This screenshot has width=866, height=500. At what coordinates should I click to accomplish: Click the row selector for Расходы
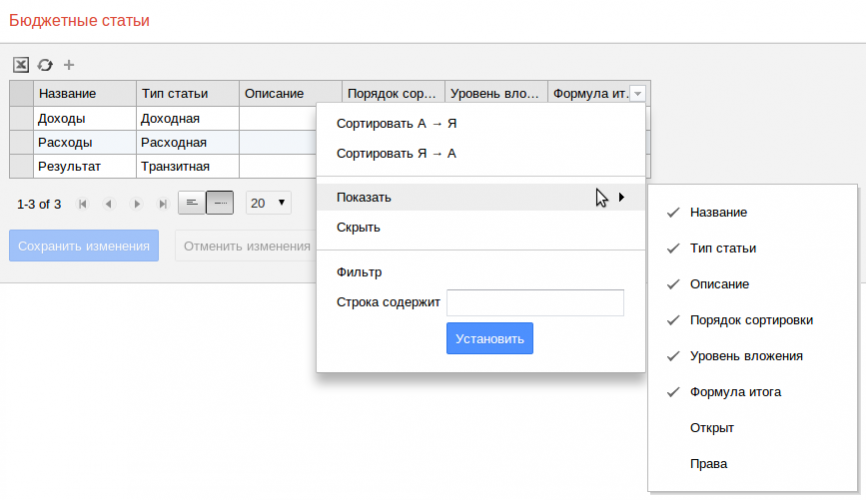(22, 143)
